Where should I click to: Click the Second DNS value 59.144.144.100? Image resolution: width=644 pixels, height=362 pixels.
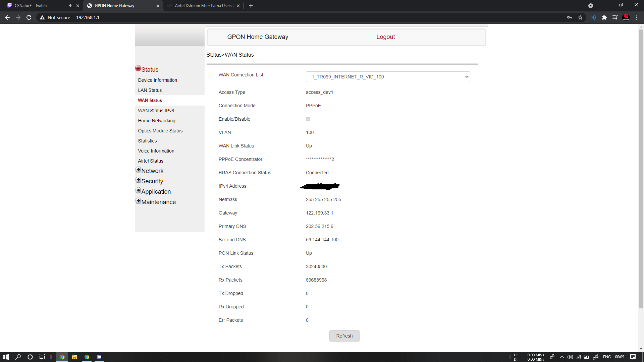click(x=322, y=240)
